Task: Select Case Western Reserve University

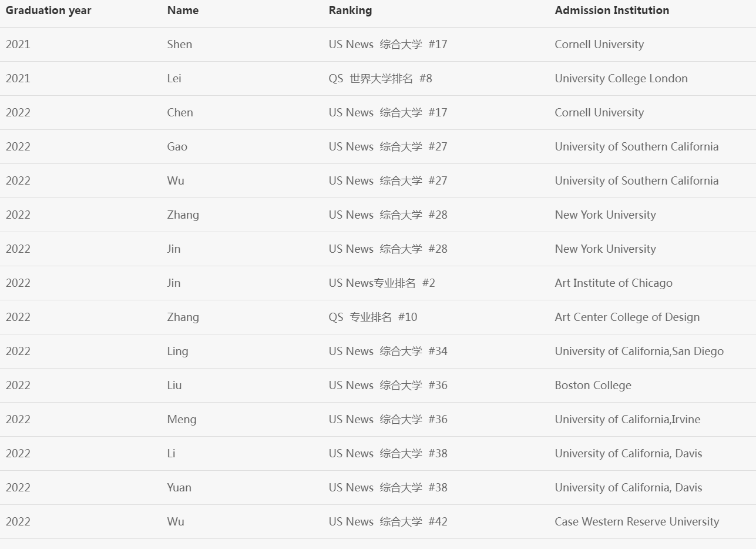Action: [x=637, y=522]
